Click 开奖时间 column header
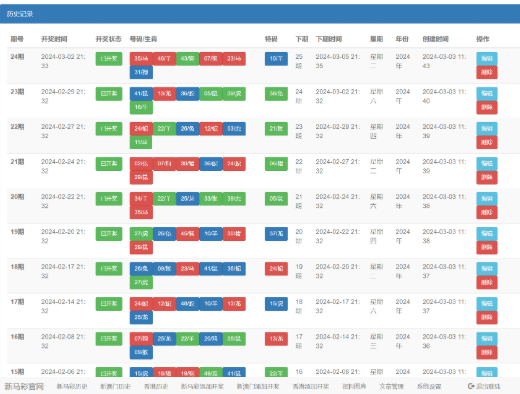 tap(54, 39)
